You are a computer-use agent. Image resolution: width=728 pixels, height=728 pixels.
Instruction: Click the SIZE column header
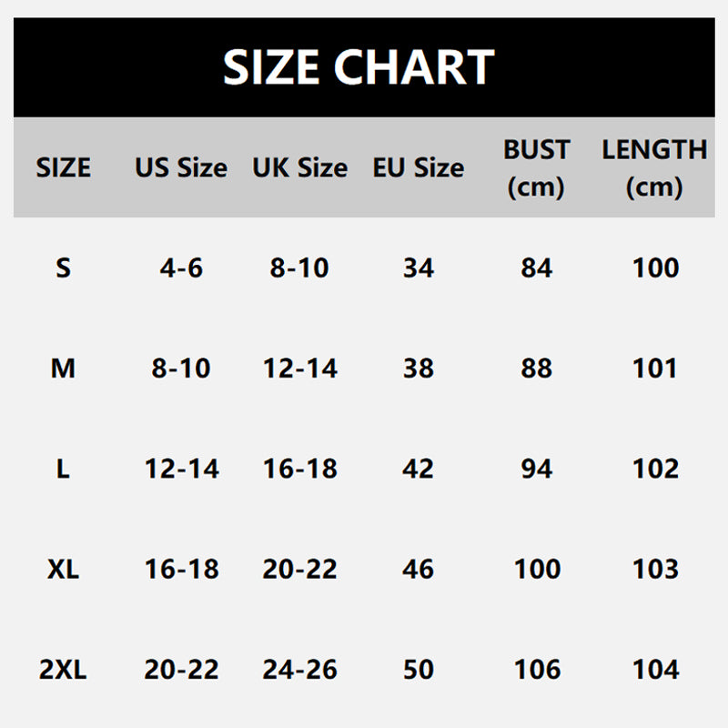point(63,167)
